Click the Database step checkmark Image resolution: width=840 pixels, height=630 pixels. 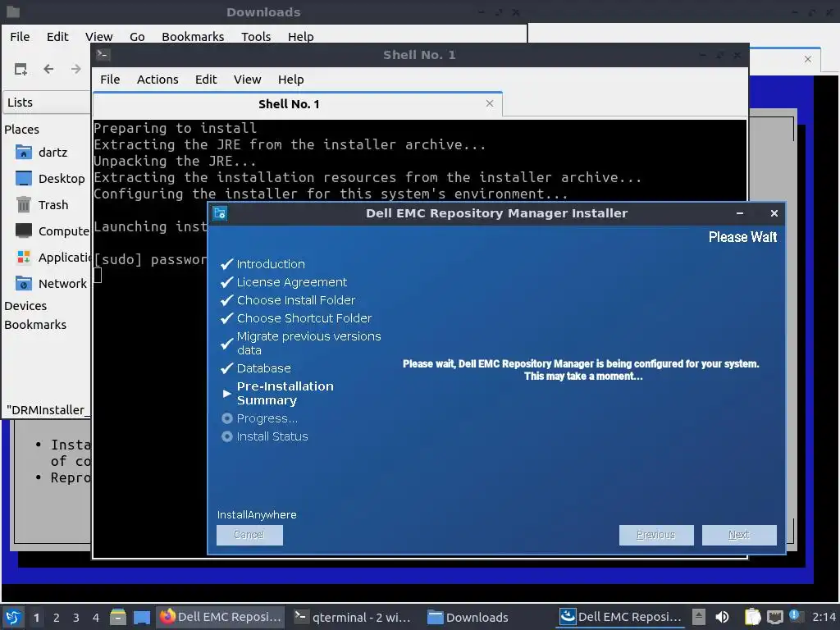[x=227, y=368]
